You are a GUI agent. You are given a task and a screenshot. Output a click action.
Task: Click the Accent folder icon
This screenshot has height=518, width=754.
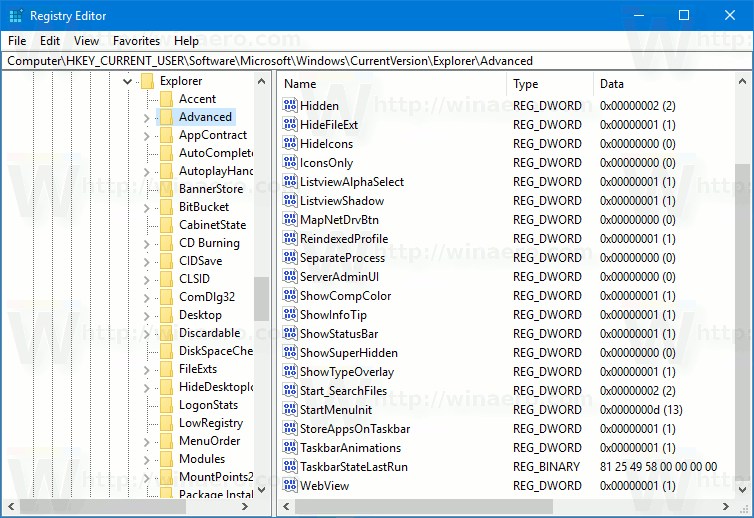point(166,99)
